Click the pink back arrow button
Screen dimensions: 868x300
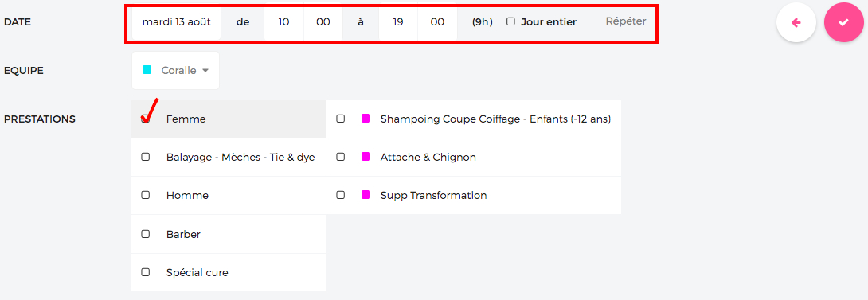click(x=796, y=23)
